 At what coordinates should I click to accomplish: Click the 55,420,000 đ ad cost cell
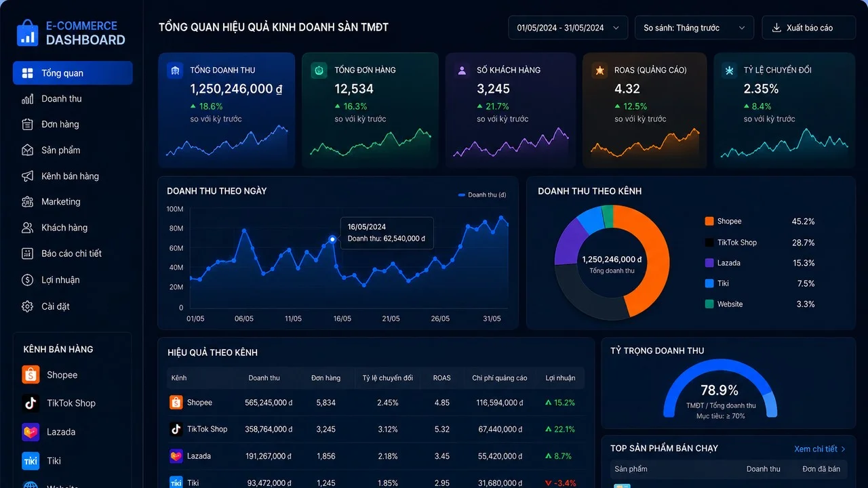(x=500, y=456)
